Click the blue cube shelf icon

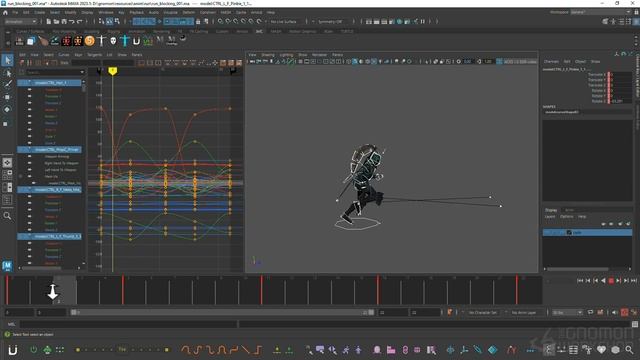click(31, 41)
